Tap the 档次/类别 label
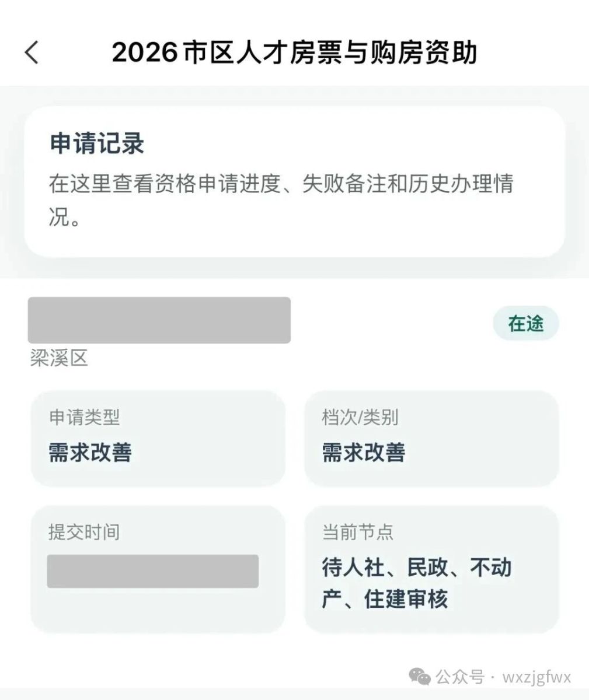The width and height of the screenshot is (589, 700). click(x=360, y=417)
